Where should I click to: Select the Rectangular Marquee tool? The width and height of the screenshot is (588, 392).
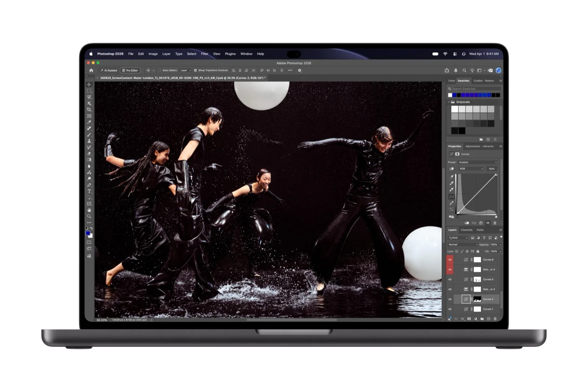click(x=89, y=91)
